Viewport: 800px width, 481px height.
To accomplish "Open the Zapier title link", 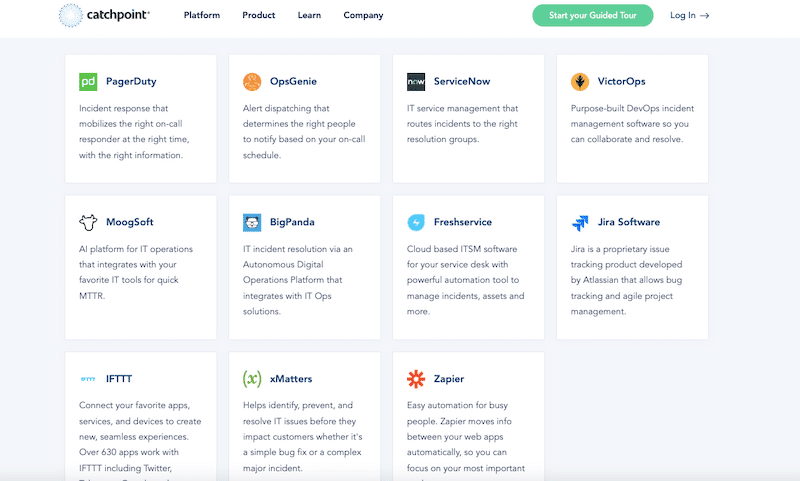I will [449, 378].
